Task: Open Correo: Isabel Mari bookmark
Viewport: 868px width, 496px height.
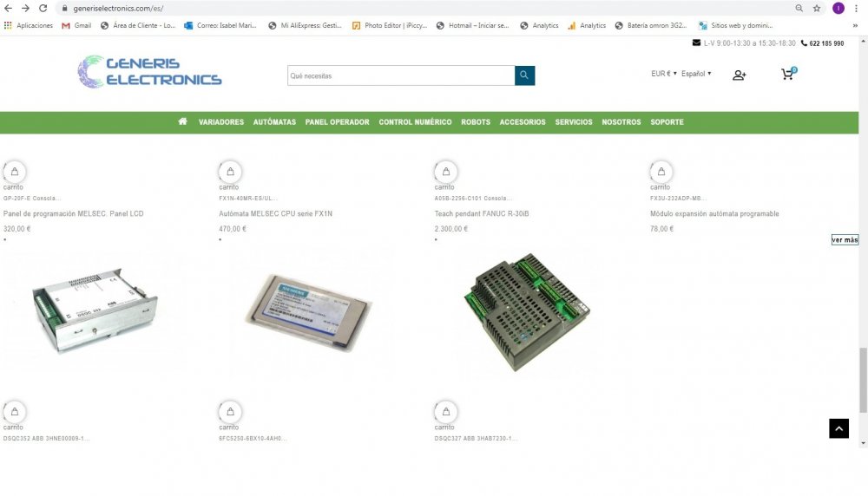Action: (x=220, y=25)
